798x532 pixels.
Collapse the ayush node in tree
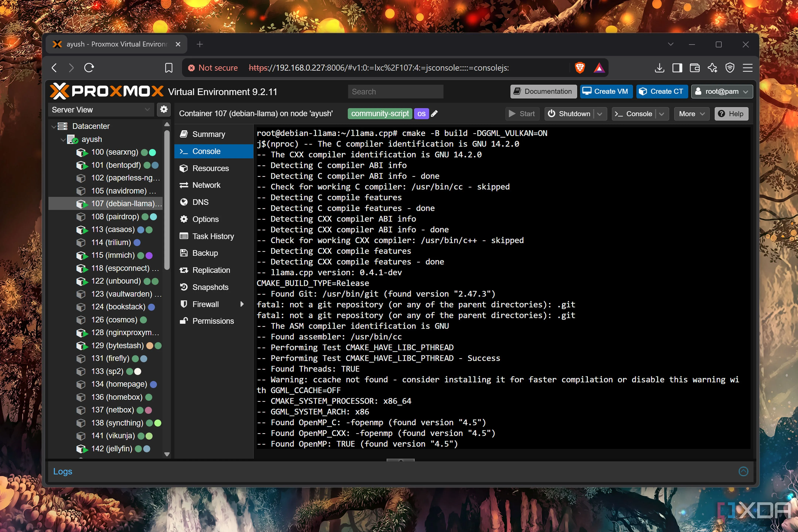[63, 139]
